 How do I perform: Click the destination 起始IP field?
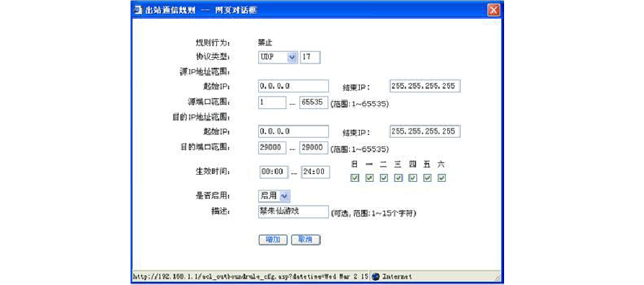[x=294, y=131]
